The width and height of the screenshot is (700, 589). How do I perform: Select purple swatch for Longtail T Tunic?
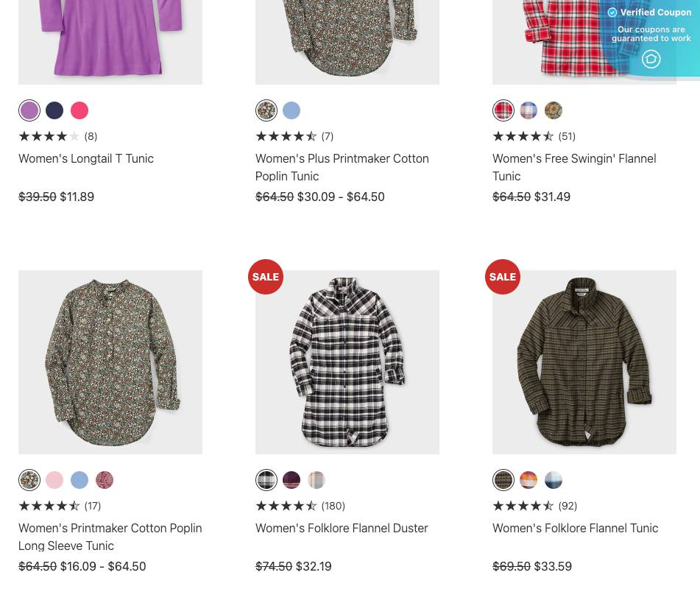coord(29,110)
